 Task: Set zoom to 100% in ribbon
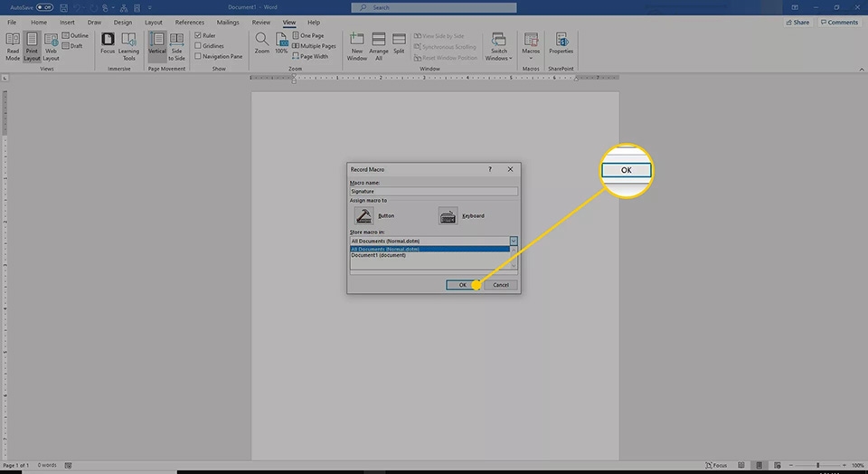(281, 43)
